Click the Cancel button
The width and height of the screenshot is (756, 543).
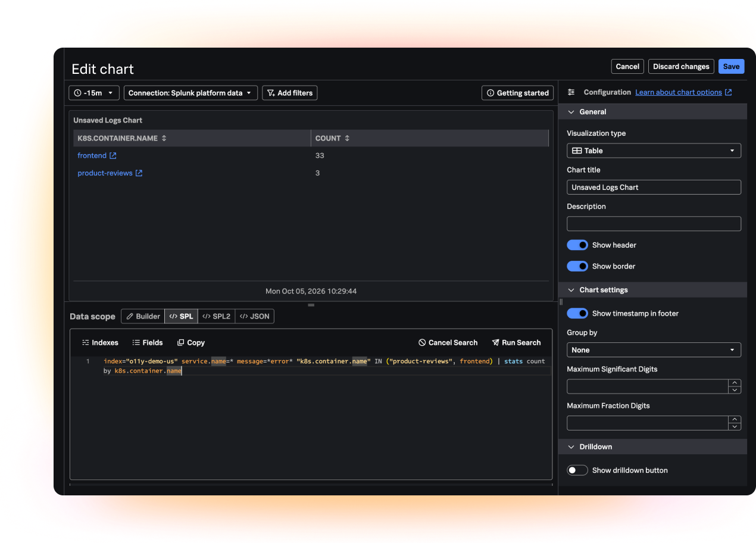pos(627,67)
